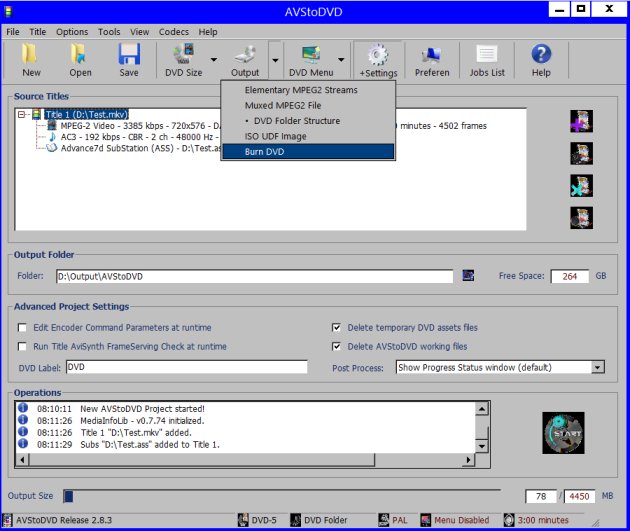Select Title 1 (D:\Test.mkv) in tree
The image size is (630, 531).
(x=86, y=114)
